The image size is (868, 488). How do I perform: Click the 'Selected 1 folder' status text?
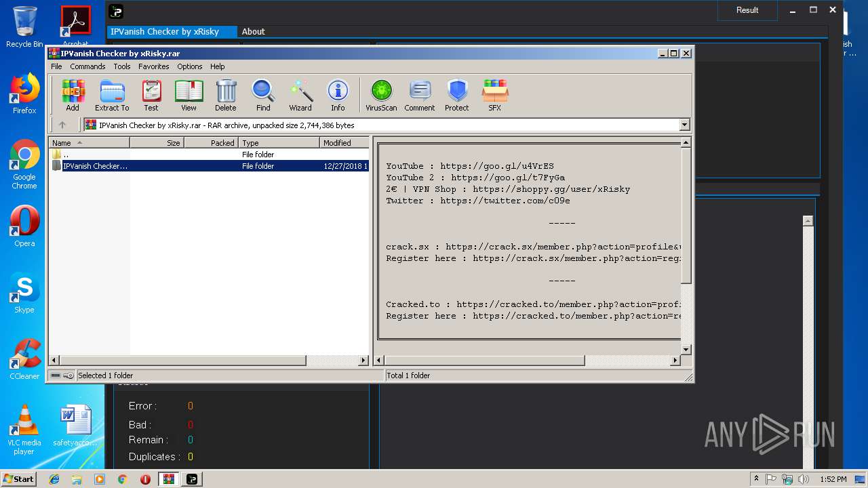[105, 375]
